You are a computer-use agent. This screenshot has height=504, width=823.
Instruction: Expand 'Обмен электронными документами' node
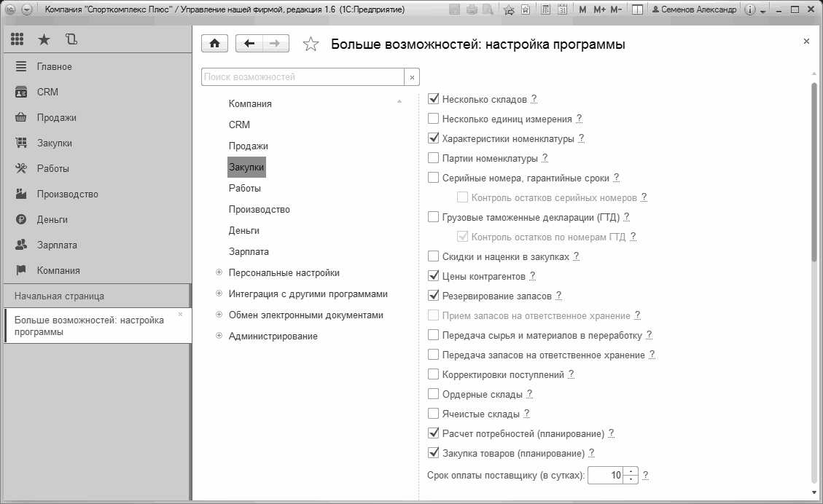(219, 315)
